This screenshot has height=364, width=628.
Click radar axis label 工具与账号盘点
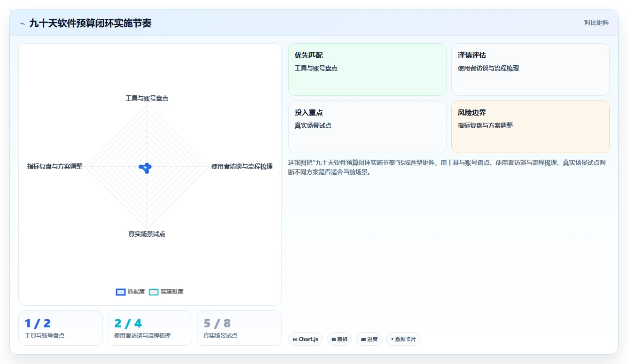pos(147,98)
